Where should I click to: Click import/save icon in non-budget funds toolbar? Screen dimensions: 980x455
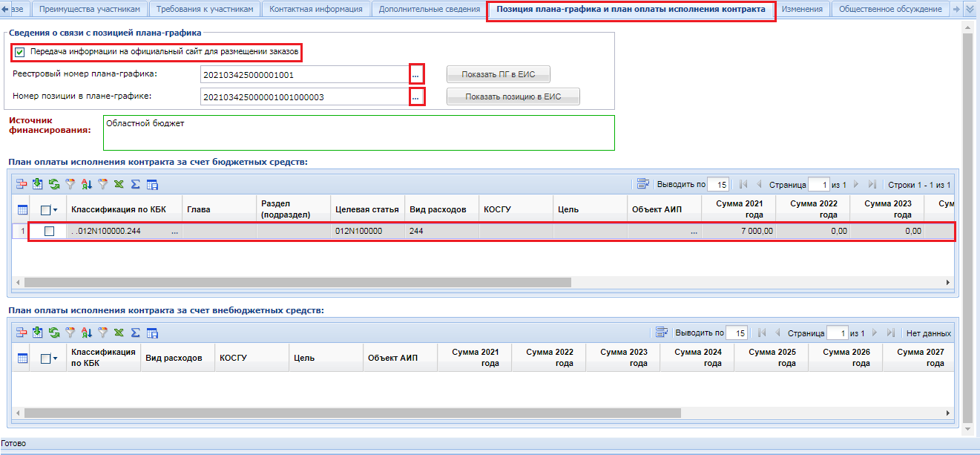(37, 333)
